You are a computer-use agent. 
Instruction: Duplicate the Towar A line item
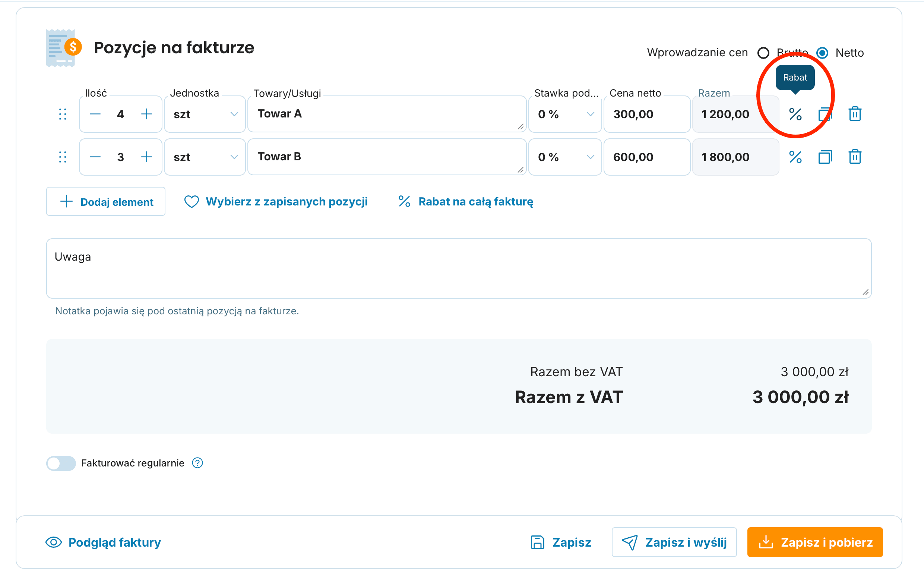tap(825, 114)
